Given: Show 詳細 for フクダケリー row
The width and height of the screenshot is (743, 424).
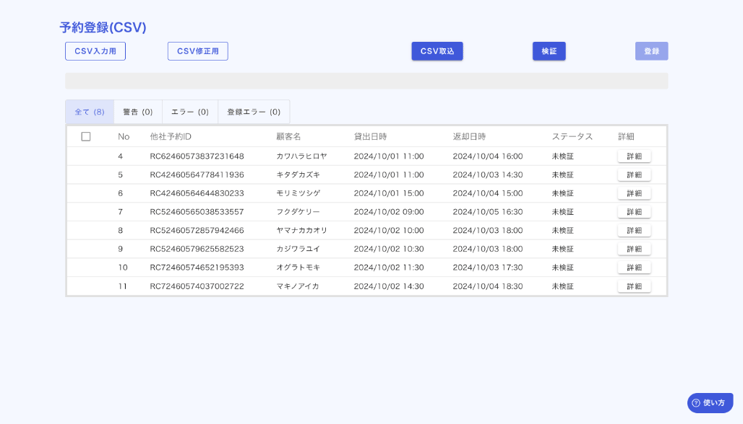Looking at the screenshot, I should point(634,212).
